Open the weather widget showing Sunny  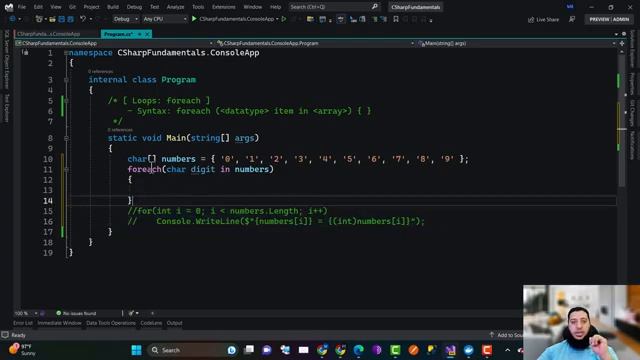pyautogui.click(x=22, y=350)
